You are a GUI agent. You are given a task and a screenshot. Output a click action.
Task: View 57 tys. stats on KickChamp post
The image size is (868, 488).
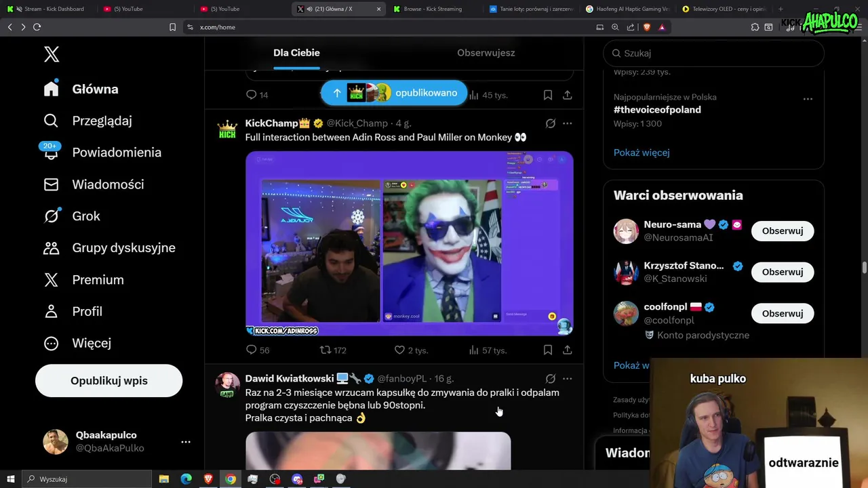coord(488,350)
